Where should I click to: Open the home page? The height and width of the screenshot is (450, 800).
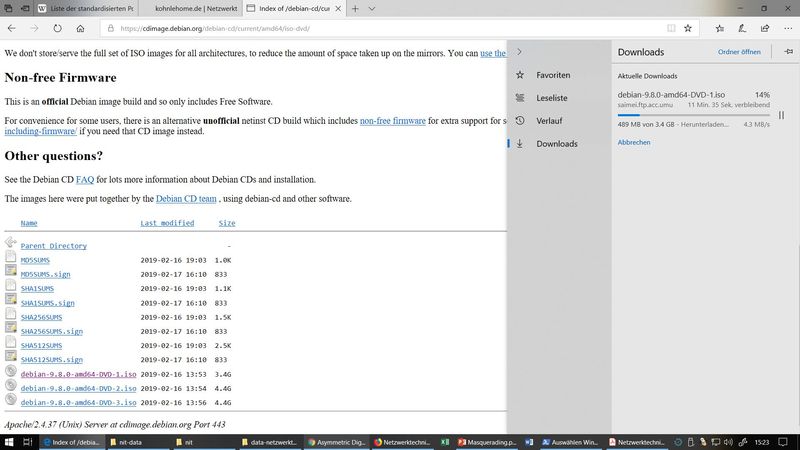(x=80, y=29)
